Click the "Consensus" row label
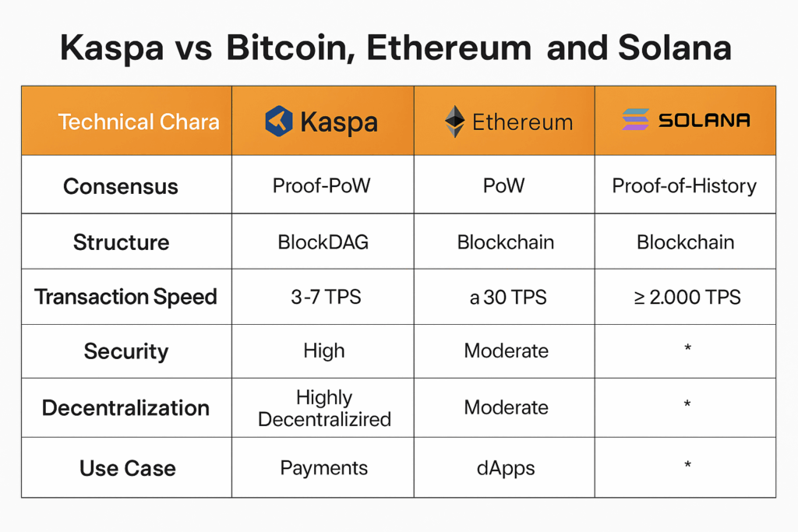Image resolution: width=798 pixels, height=532 pixels. coord(121,187)
